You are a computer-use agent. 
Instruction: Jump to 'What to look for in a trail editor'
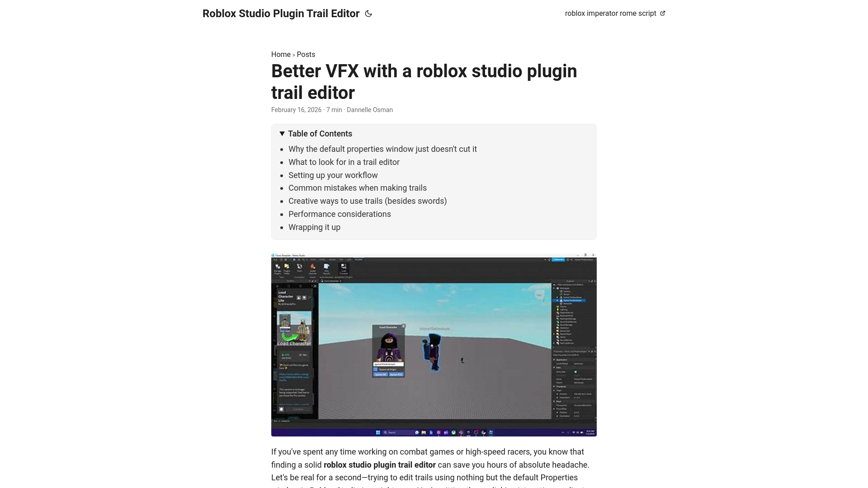(x=344, y=162)
